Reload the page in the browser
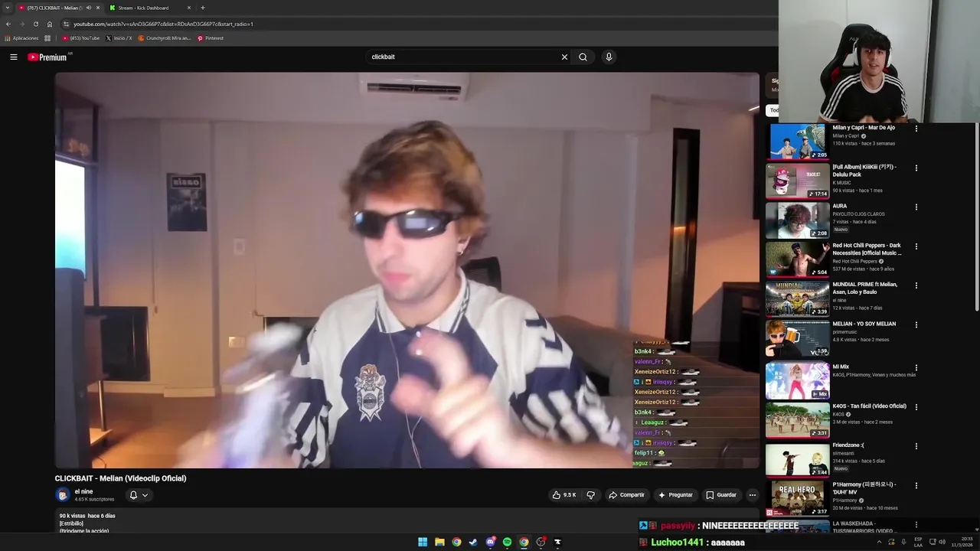The height and width of the screenshot is (551, 980). click(x=35, y=24)
